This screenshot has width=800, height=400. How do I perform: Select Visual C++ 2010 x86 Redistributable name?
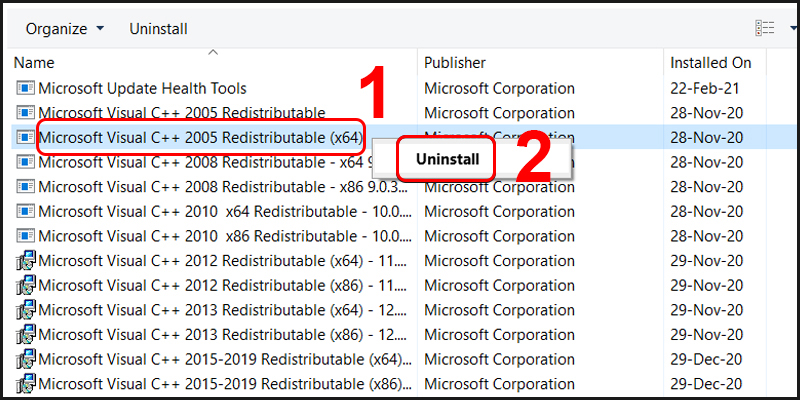click(x=224, y=236)
